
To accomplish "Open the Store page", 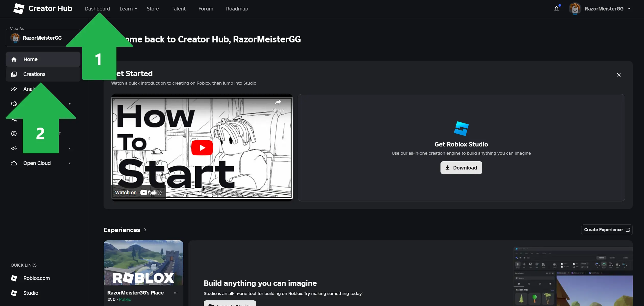I will tap(153, 9).
